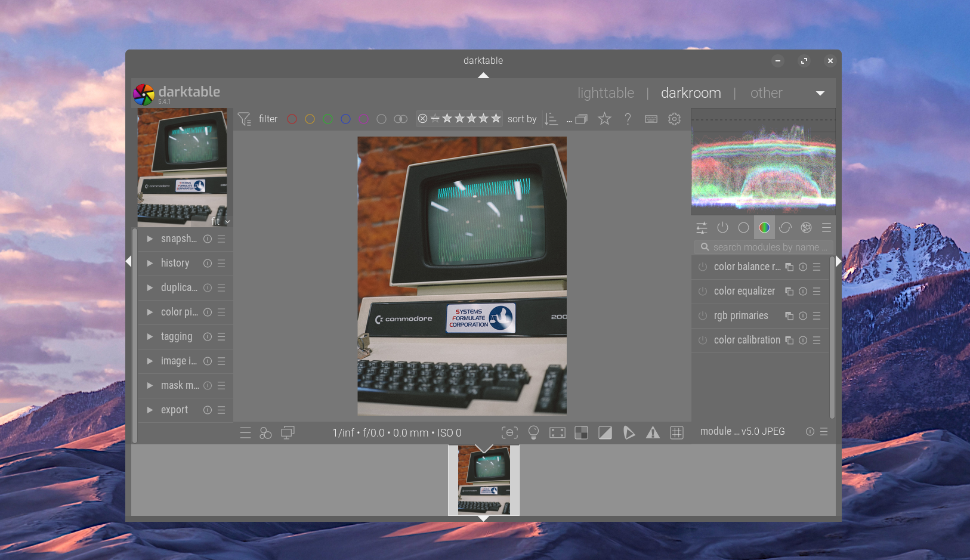The height and width of the screenshot is (560, 970).
Task: Toggle focus peaking mode icon
Action: (x=509, y=433)
